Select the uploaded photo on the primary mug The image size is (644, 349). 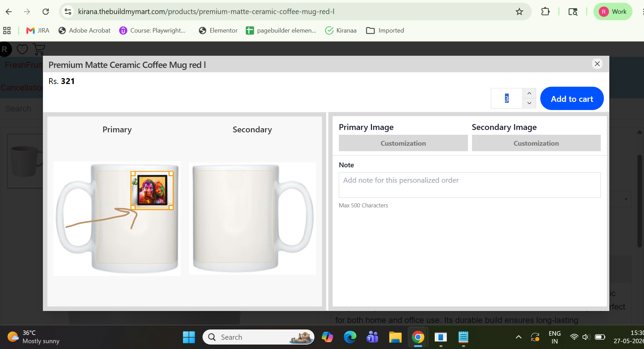click(x=152, y=190)
